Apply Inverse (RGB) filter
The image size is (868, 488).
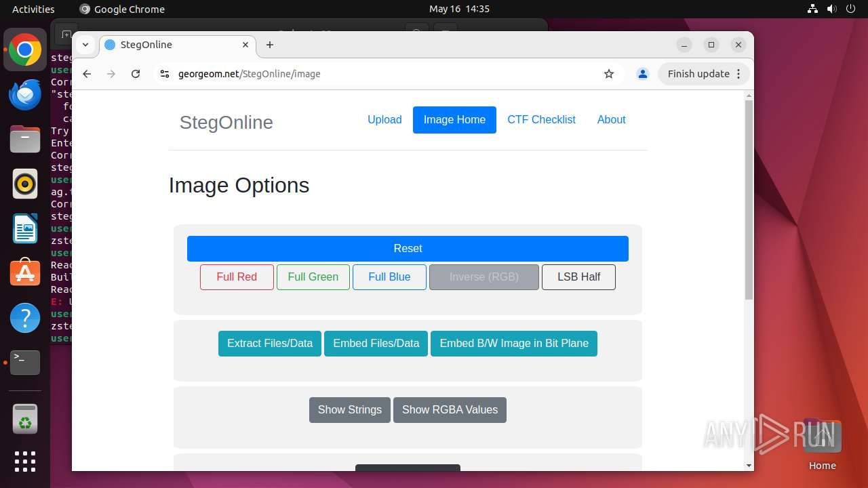point(484,277)
